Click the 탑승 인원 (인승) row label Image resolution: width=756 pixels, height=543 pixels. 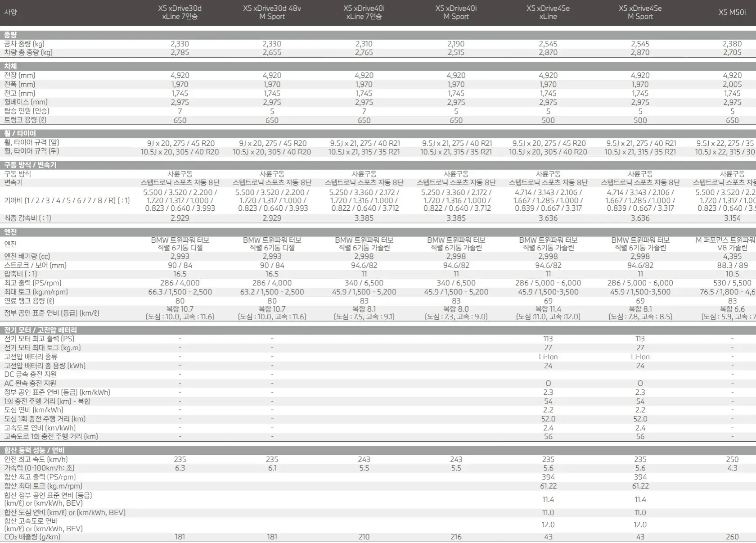(27, 111)
